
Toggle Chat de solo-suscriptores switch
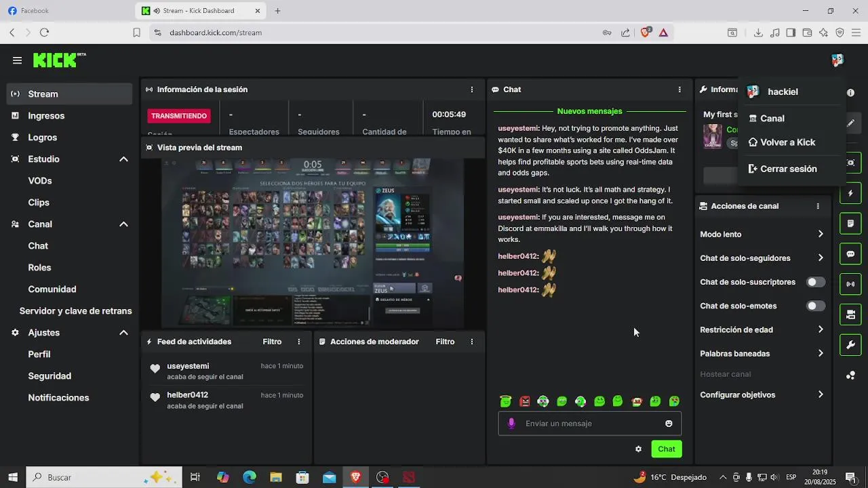click(x=816, y=282)
